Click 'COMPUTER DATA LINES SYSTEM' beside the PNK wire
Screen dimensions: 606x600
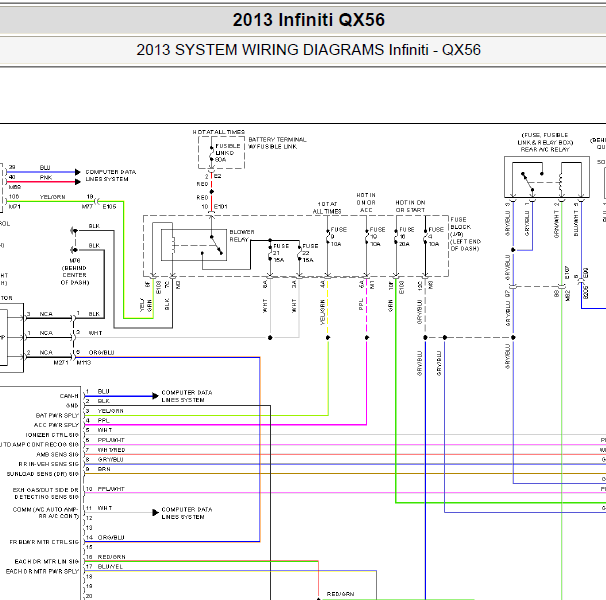(111, 176)
